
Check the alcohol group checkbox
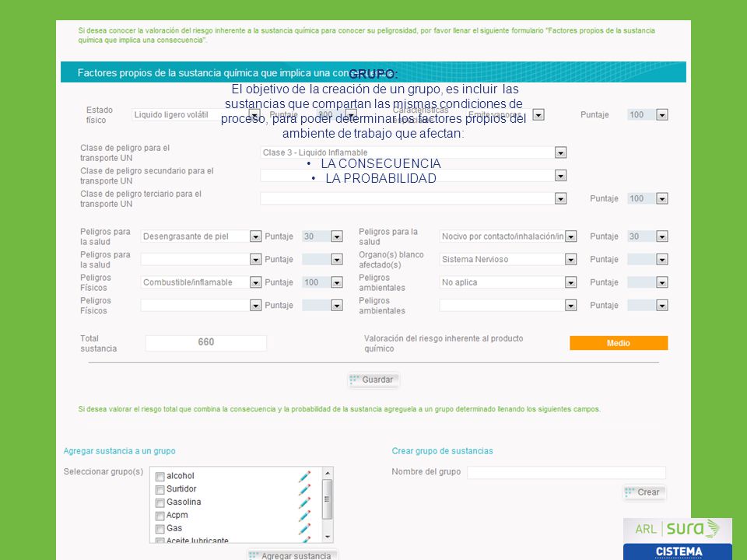160,476
